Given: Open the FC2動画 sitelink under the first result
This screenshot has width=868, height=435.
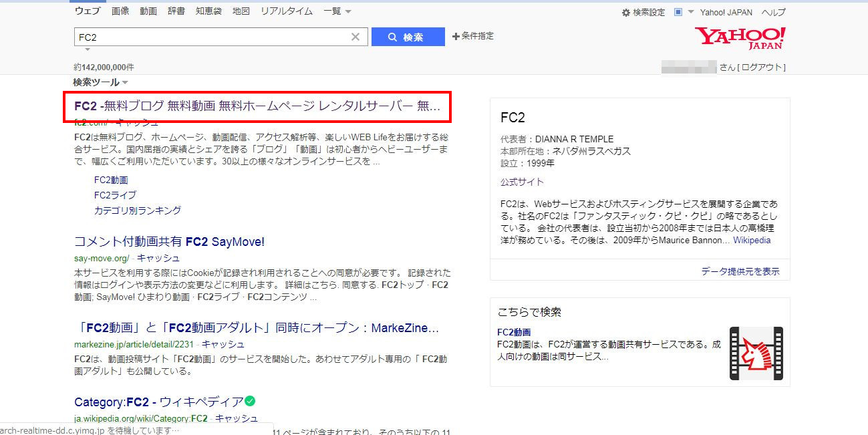Looking at the screenshot, I should (111, 180).
